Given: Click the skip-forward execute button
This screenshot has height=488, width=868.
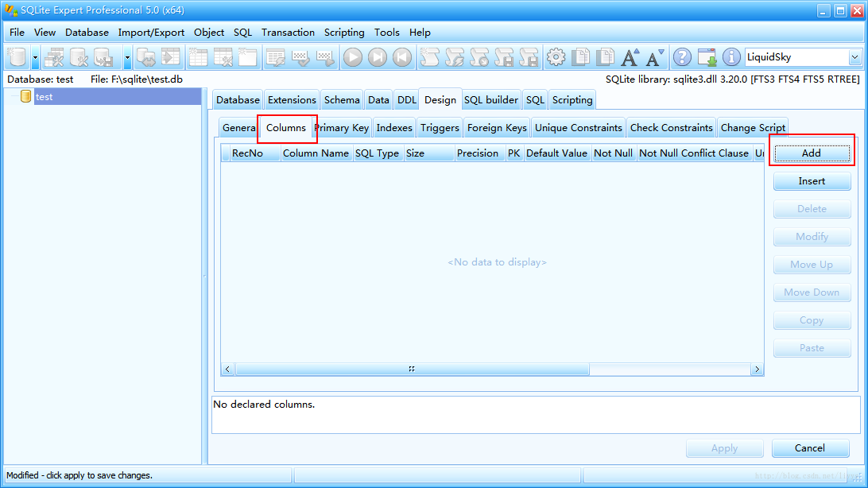Looking at the screenshot, I should tap(378, 57).
